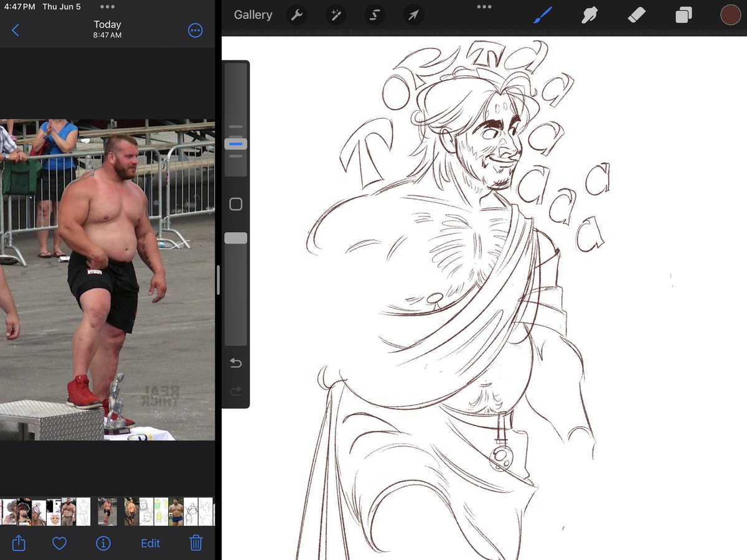747x560 pixels.
Task: Tap Edit in the Photos toolbar
Action: (150, 543)
